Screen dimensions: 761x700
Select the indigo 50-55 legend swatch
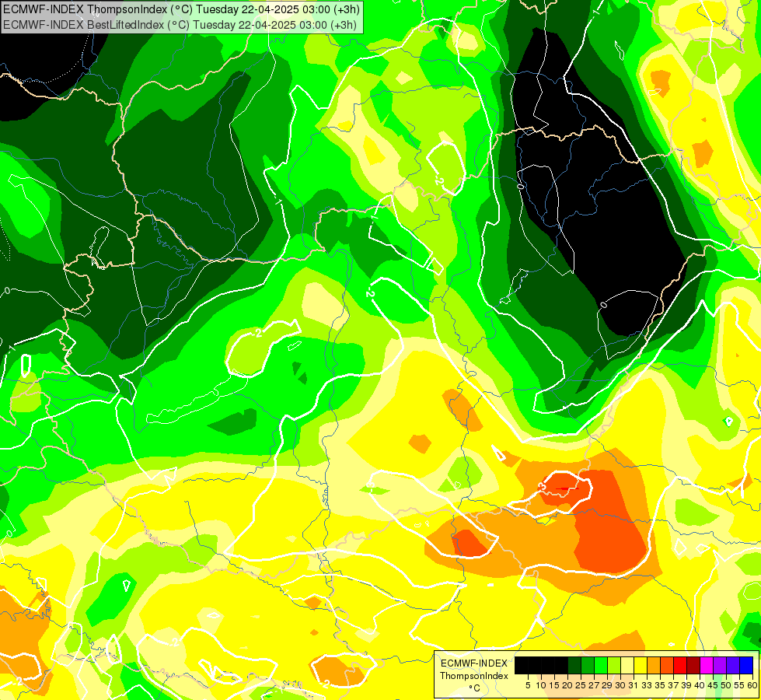pyautogui.click(x=733, y=666)
